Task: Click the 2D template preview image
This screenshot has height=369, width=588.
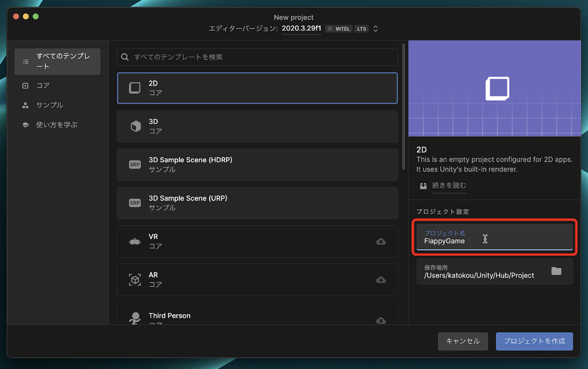Action: click(494, 88)
